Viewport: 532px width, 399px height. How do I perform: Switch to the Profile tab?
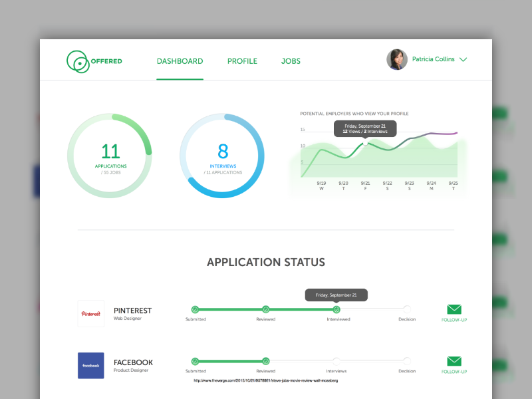tap(242, 61)
